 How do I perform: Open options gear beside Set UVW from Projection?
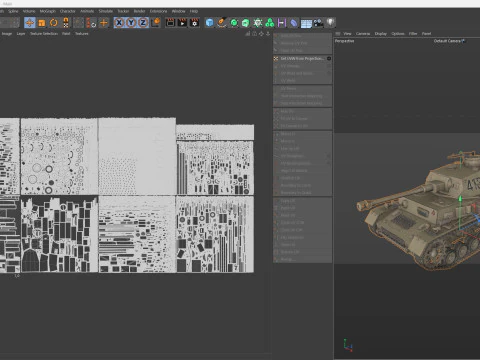point(329,59)
